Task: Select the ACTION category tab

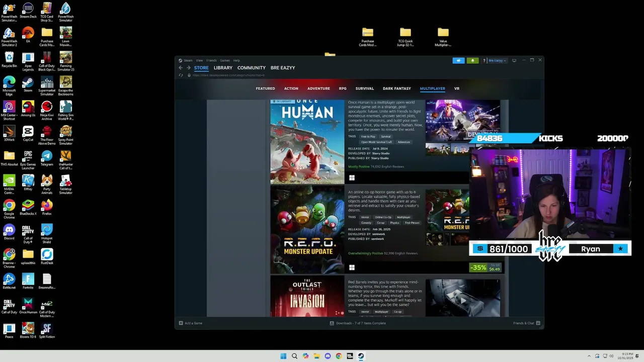Action: click(x=291, y=88)
